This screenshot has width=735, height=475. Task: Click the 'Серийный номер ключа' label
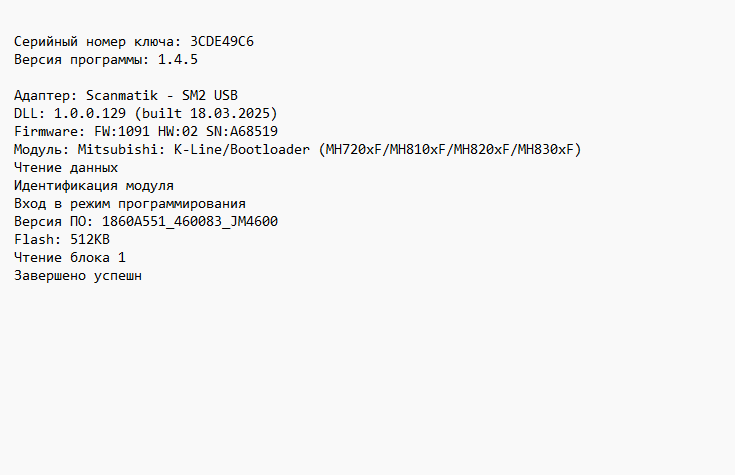pyautogui.click(x=97, y=42)
